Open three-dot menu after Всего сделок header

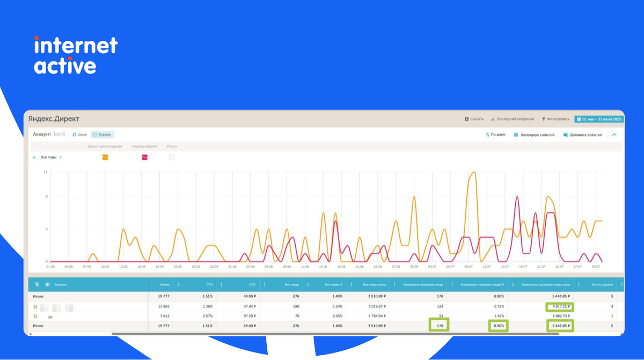point(621,284)
